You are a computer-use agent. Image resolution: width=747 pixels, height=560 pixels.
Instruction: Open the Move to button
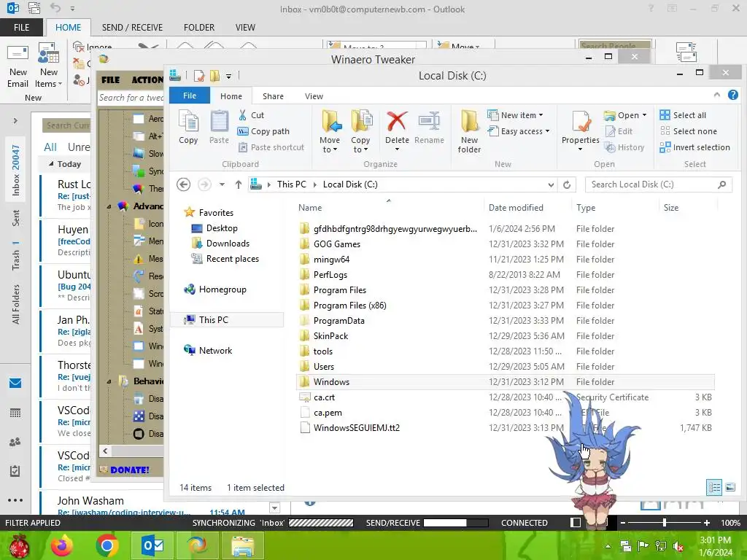[330, 131]
